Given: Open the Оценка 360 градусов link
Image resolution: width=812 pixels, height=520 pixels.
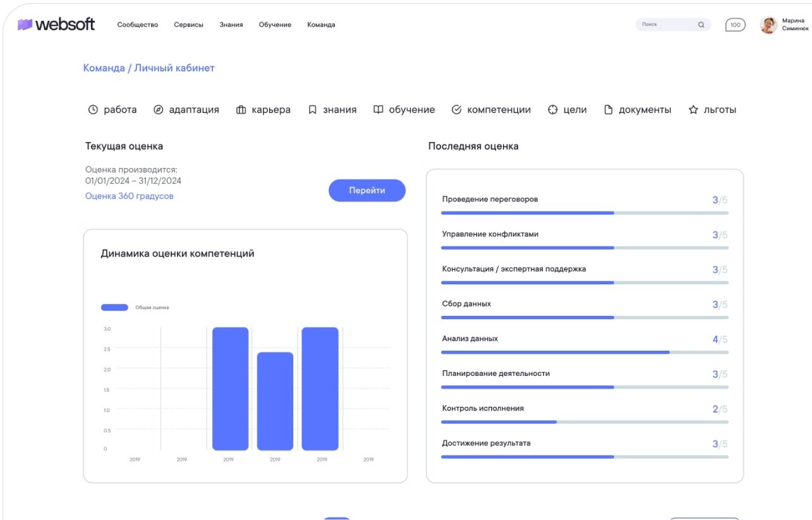Looking at the screenshot, I should [130, 197].
